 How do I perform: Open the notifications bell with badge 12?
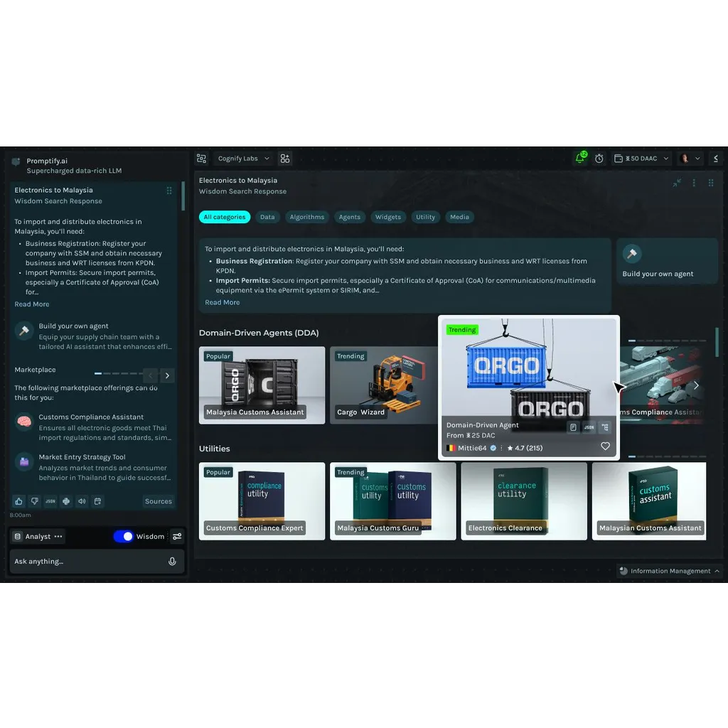click(x=580, y=158)
